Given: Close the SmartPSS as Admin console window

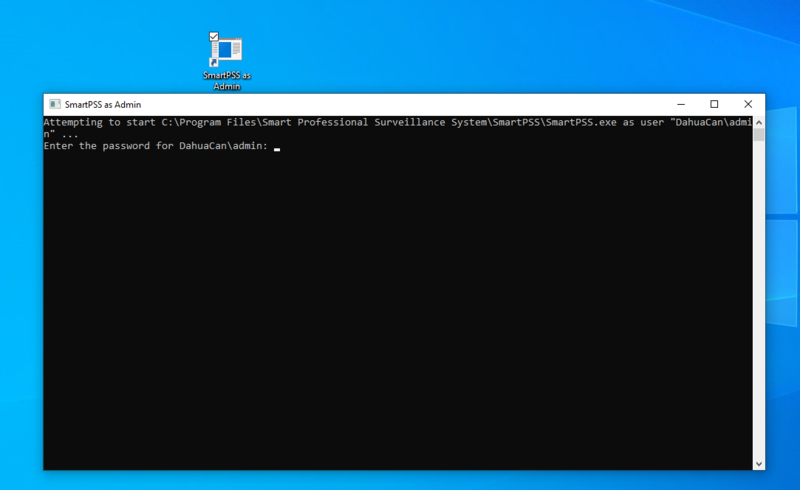Looking at the screenshot, I should pos(748,104).
